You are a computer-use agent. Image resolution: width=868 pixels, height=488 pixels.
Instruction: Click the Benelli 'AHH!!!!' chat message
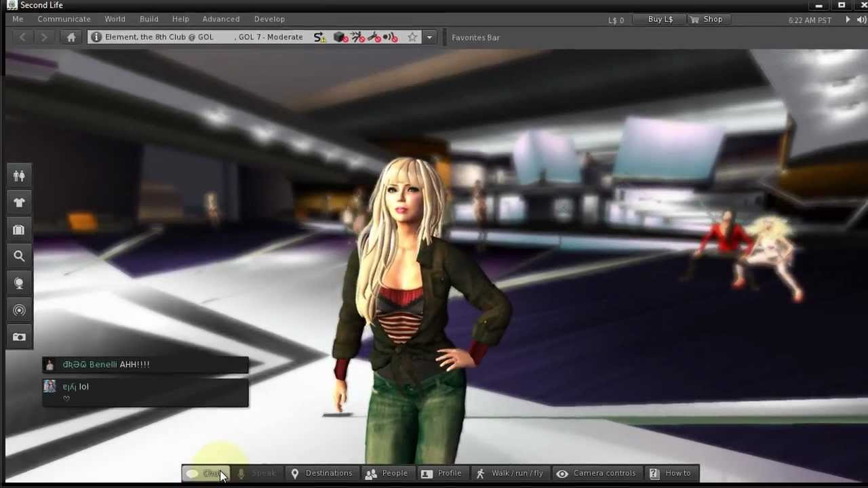point(146,365)
